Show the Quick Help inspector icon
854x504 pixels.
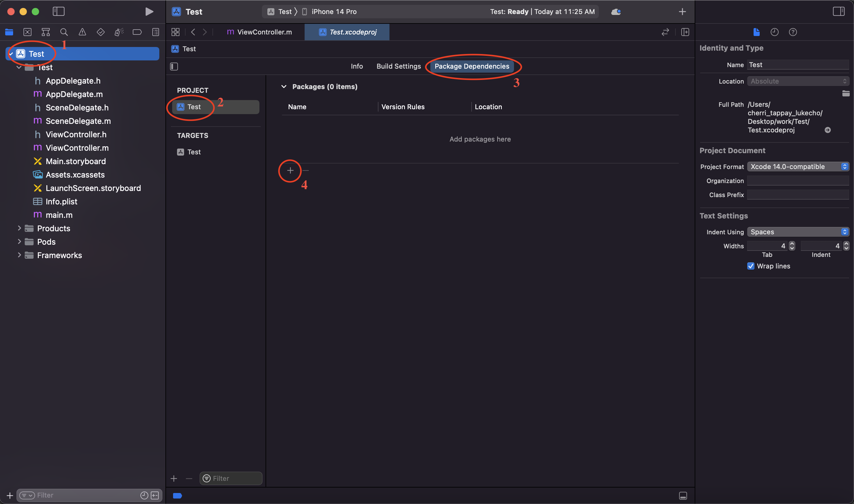click(793, 32)
